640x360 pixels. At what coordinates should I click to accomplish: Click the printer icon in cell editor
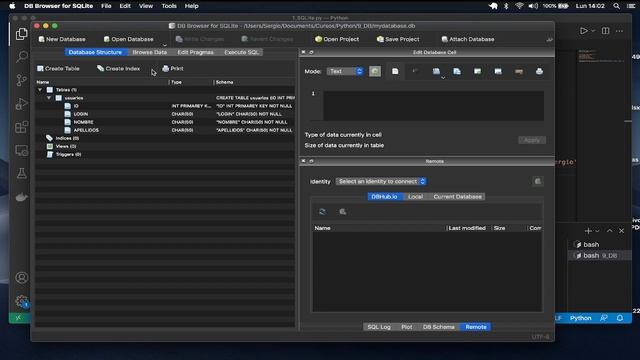click(x=539, y=71)
